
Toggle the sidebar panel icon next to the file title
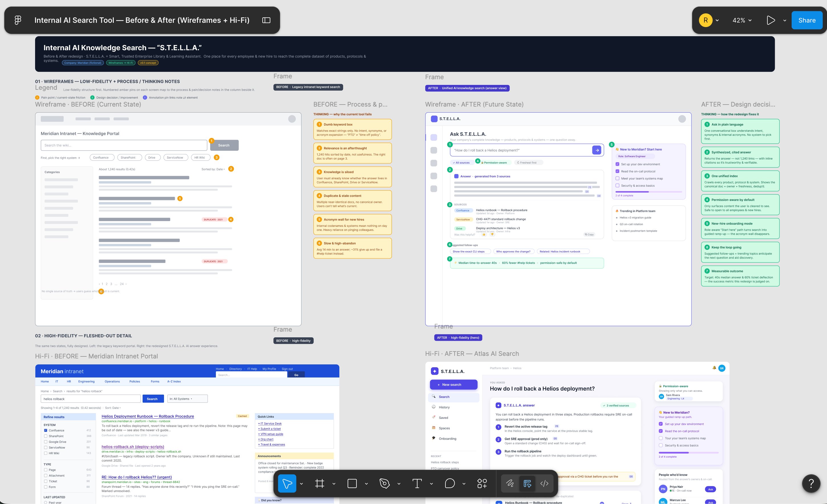(x=266, y=20)
